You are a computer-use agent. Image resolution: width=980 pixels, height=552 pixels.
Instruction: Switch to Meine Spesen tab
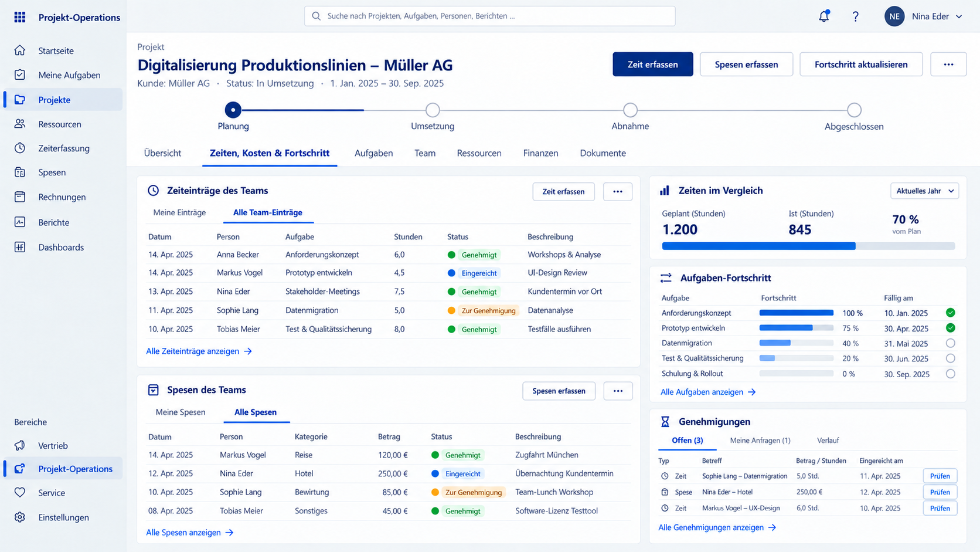[x=181, y=412]
